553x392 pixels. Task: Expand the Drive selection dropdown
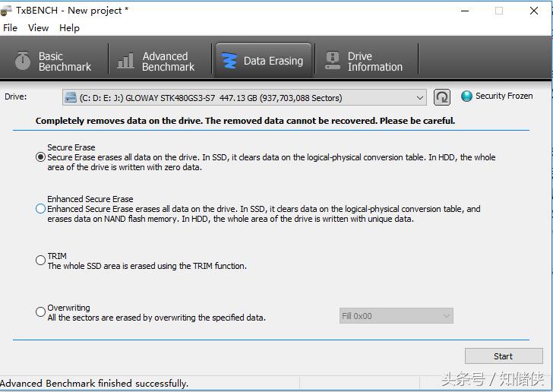pos(420,97)
